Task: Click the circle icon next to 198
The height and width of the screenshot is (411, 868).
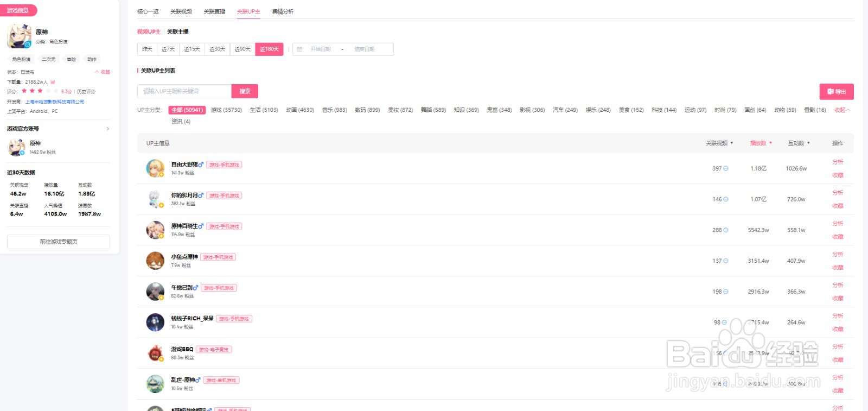Action: (x=726, y=292)
